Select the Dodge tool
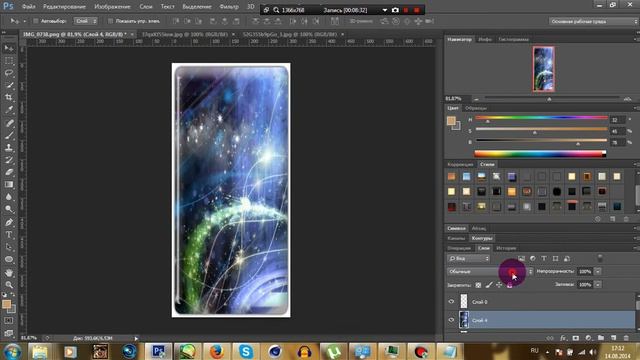 click(x=9, y=209)
